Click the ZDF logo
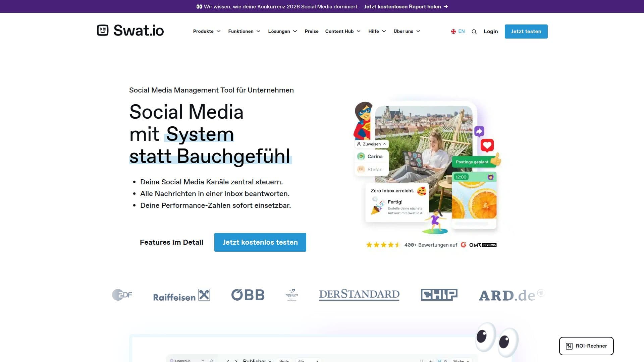The image size is (644, 362). coord(122,295)
